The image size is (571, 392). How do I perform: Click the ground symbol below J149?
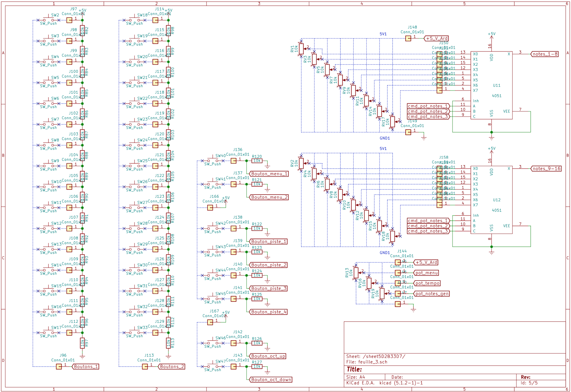424,138
